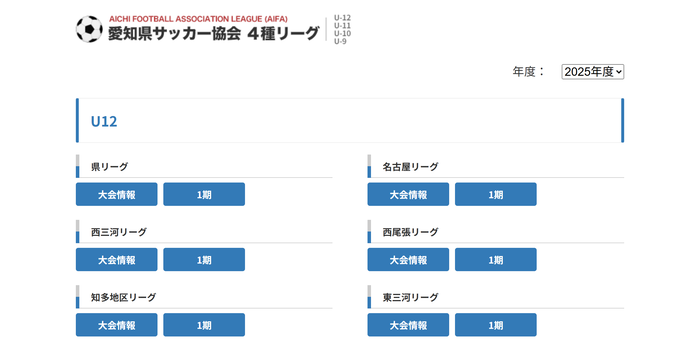Click the 名古屋リーグ heading
Screen dimensions: 700x360
(410, 167)
